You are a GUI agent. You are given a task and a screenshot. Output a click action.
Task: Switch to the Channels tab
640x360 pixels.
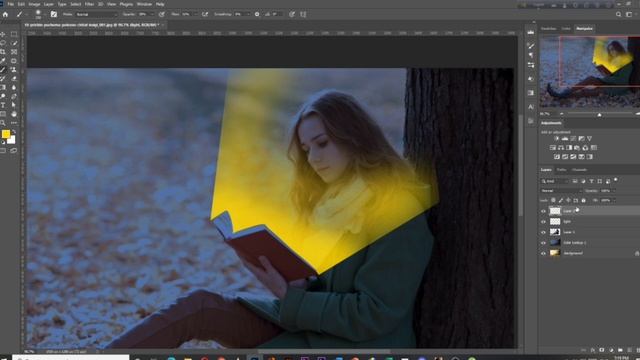pos(579,170)
